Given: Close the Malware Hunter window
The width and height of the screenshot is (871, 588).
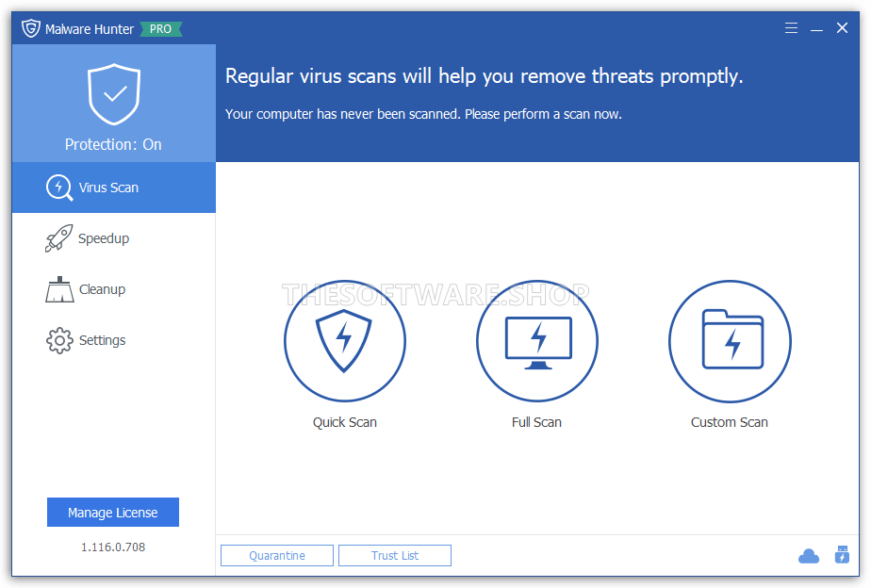Looking at the screenshot, I should (x=842, y=27).
